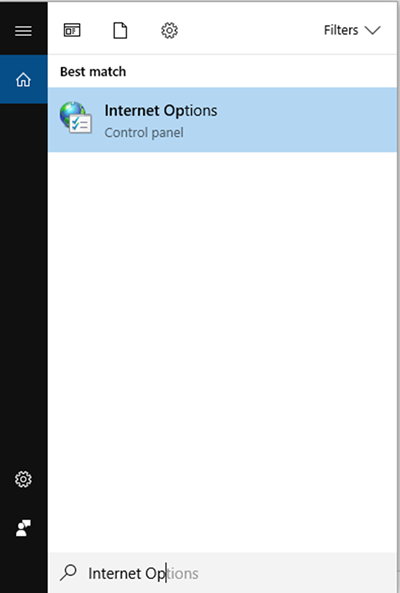Open search settings gear in dark sidebar
The height and width of the screenshot is (593, 400).
[x=23, y=479]
